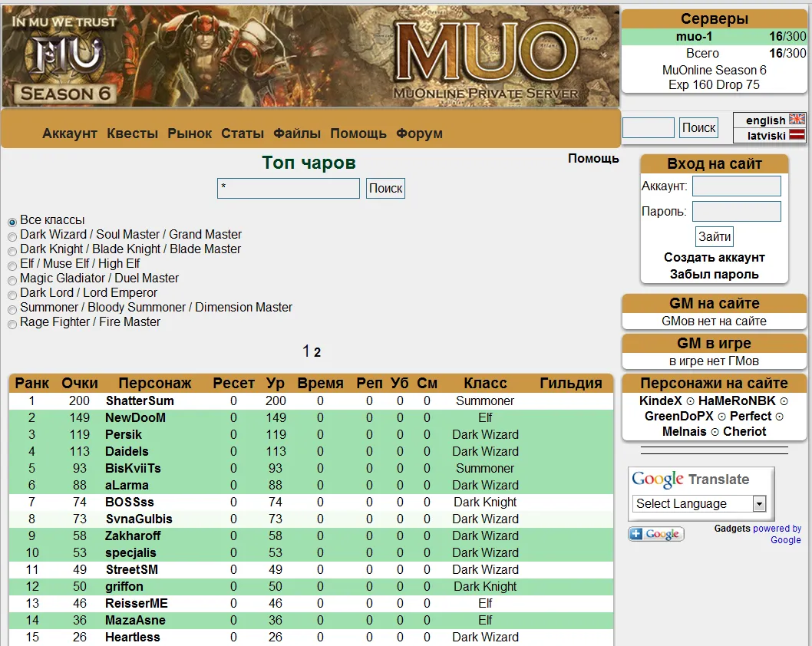Screen dimensions: 812x646
Task: Open character Daidels
Action: point(127,451)
